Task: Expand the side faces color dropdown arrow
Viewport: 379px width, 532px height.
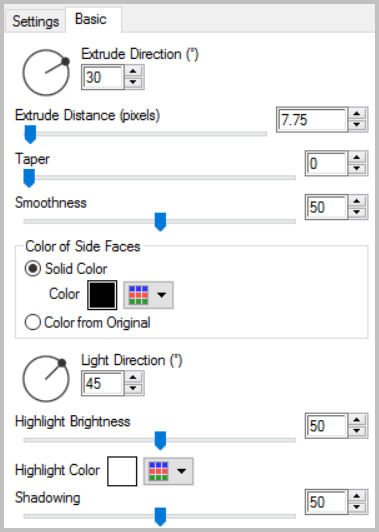Action: pyautogui.click(x=162, y=295)
